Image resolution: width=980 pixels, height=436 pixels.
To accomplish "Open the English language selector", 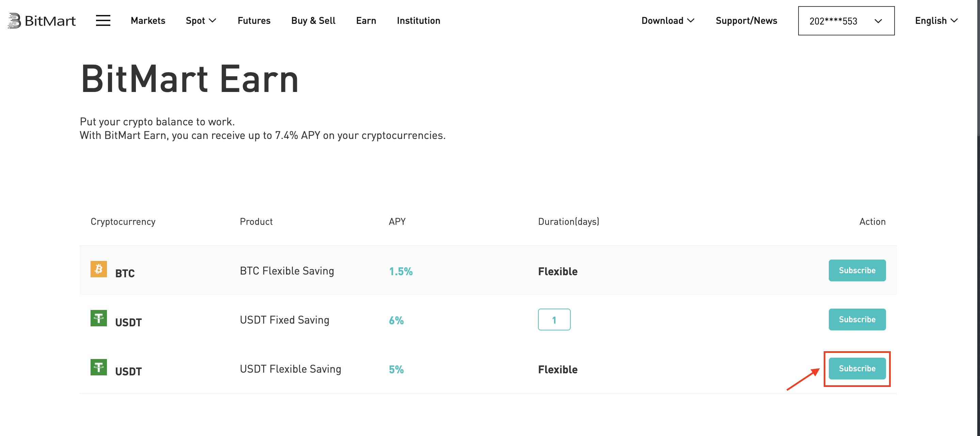I will click(x=936, y=20).
